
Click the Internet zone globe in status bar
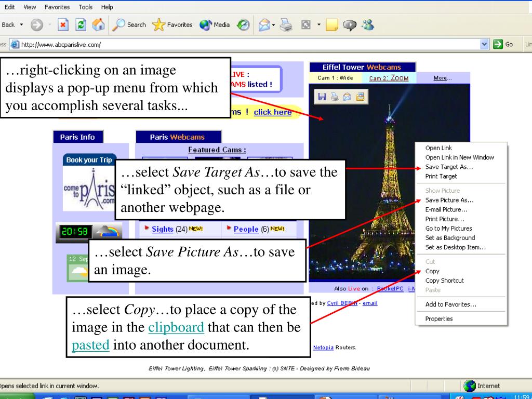pos(470,386)
